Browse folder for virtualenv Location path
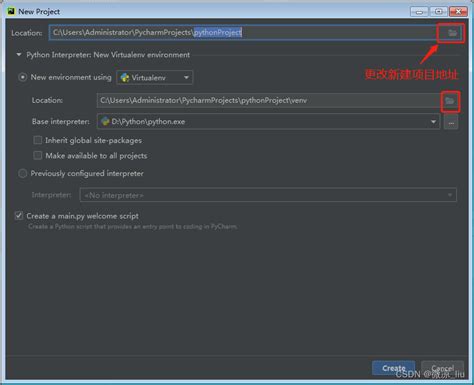Screen dimensions: 474x385 tap(450, 101)
